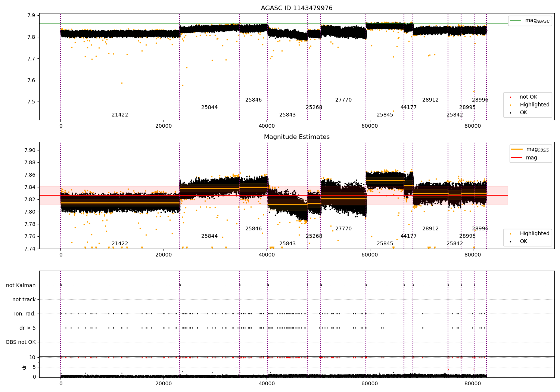Click the 7.82 y-axis tick label
The width and height of the screenshot is (560, 392).
pos(30,200)
